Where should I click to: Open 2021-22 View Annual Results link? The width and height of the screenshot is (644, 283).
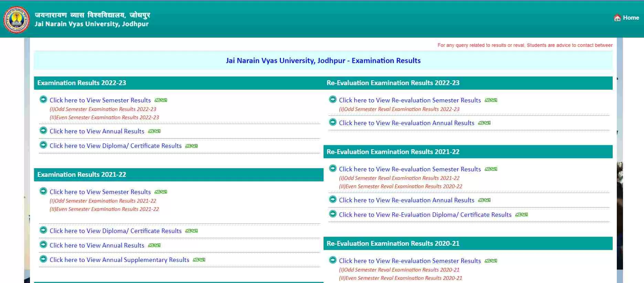pos(97,245)
